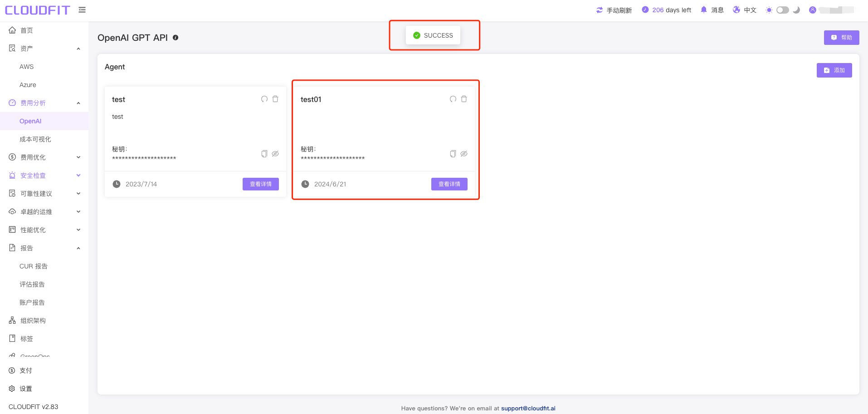Collapse the 报告 reports menu
Image resolution: width=868 pixels, height=414 pixels.
(x=44, y=248)
